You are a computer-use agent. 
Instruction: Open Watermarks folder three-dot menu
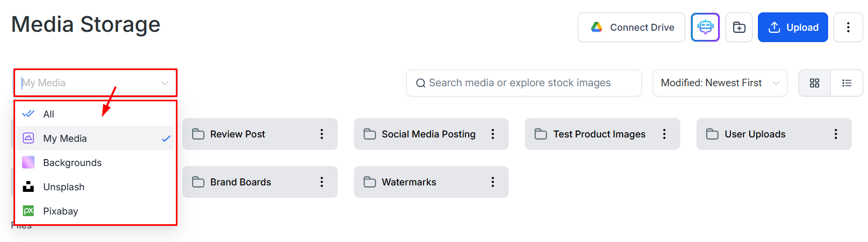pos(493,182)
